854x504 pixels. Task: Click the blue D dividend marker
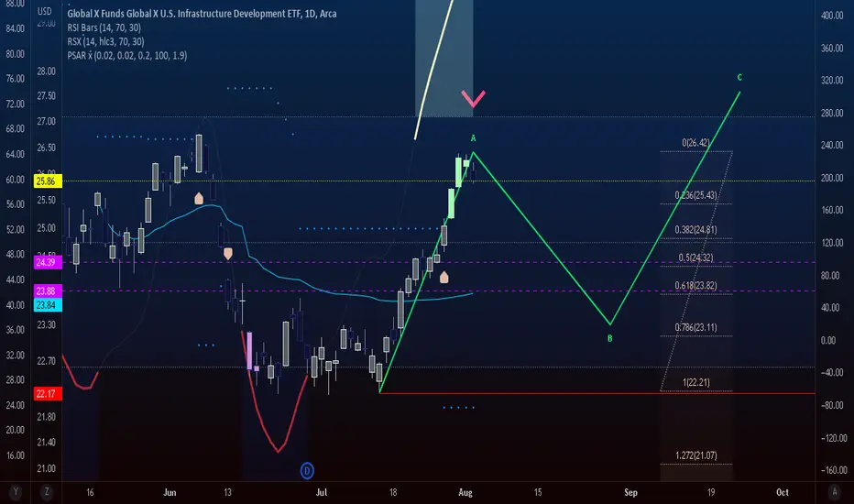pyautogui.click(x=307, y=471)
